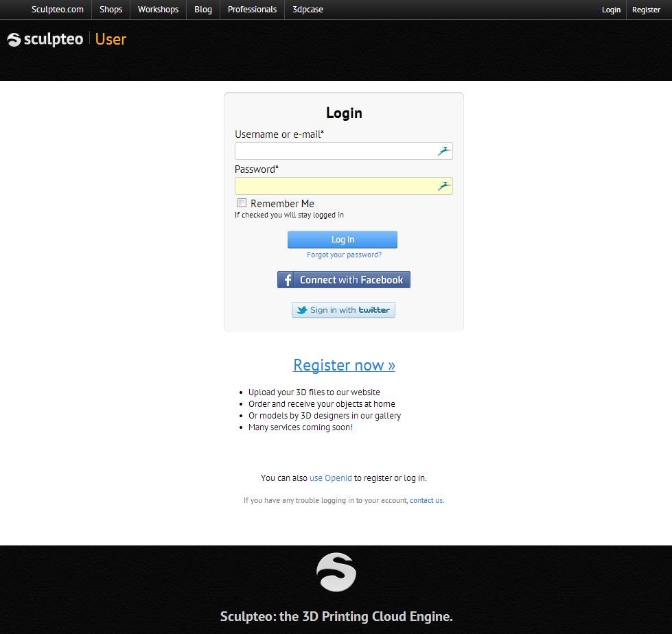The image size is (672, 634).
Task: Follow the Register now » link
Action: [x=344, y=365]
